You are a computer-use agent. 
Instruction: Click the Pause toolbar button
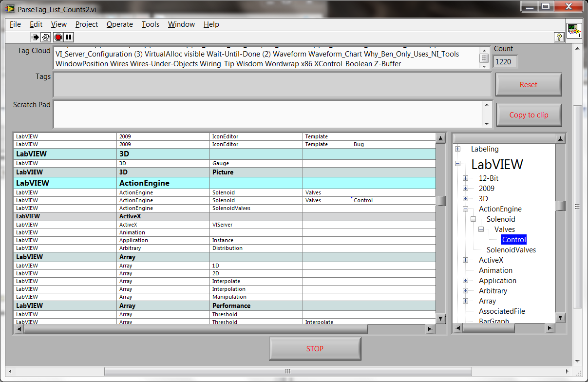(x=69, y=37)
